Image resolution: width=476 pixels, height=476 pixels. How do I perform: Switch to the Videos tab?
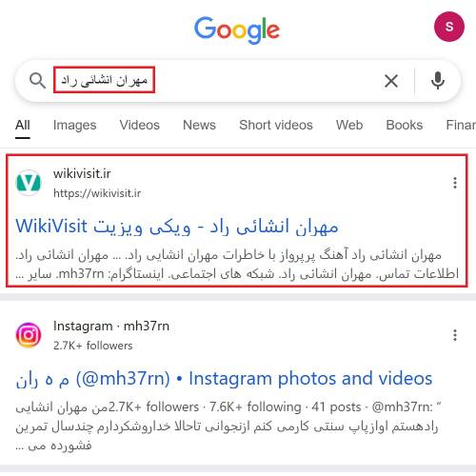[x=139, y=125]
